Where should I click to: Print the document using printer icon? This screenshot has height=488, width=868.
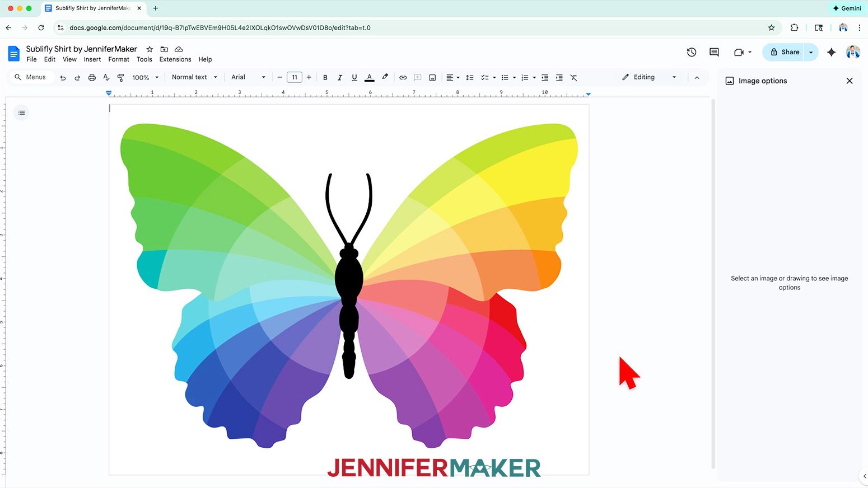(x=92, y=78)
